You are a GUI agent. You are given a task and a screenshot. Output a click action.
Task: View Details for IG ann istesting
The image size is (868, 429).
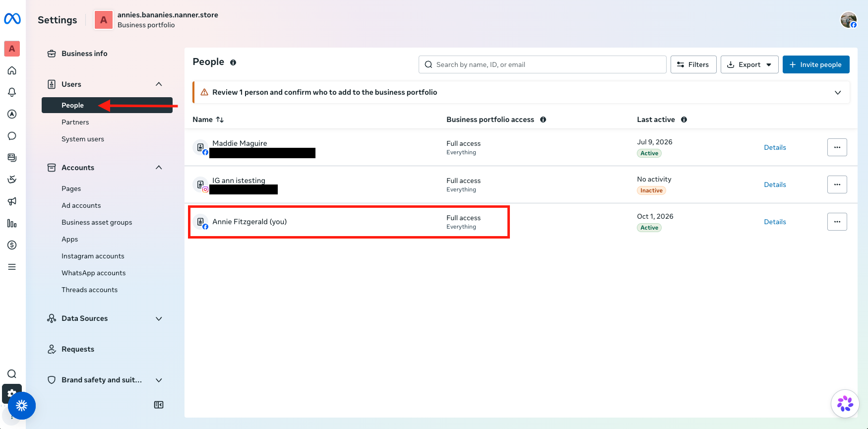pyautogui.click(x=775, y=184)
